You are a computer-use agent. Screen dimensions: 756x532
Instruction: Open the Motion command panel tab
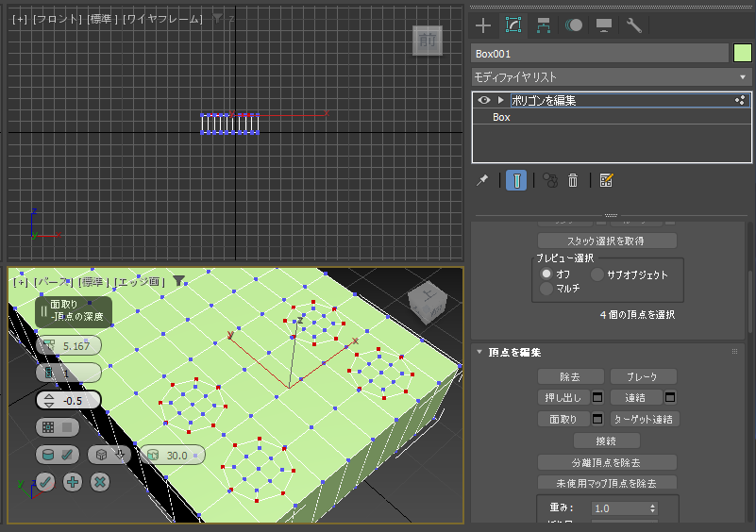[573, 25]
